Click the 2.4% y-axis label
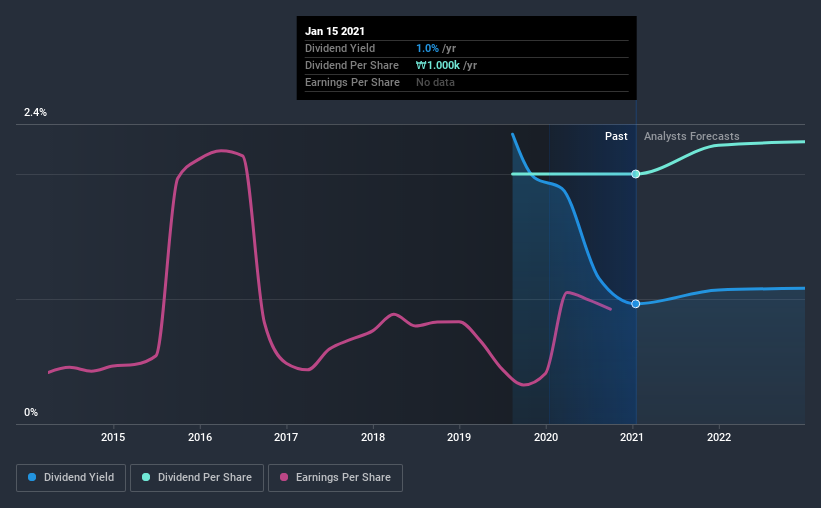This screenshot has height=508, width=821. [35, 112]
